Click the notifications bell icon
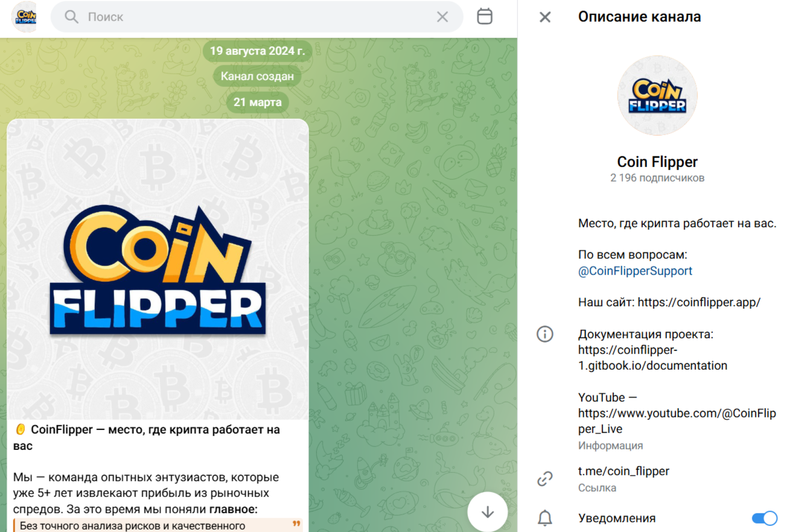 click(x=545, y=518)
